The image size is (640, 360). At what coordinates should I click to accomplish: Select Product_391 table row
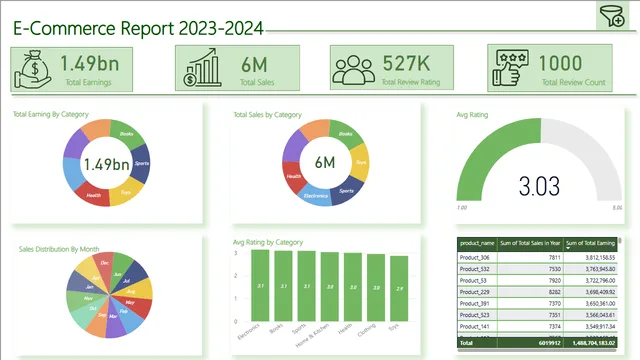coord(537,303)
